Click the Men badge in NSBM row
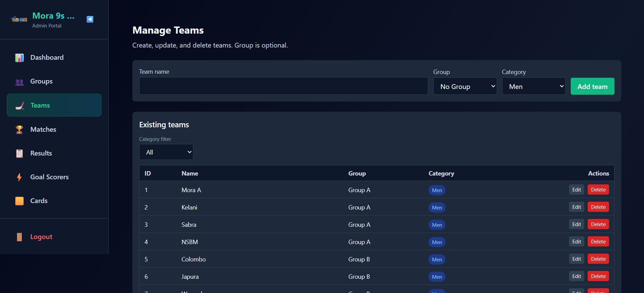 click(437, 242)
